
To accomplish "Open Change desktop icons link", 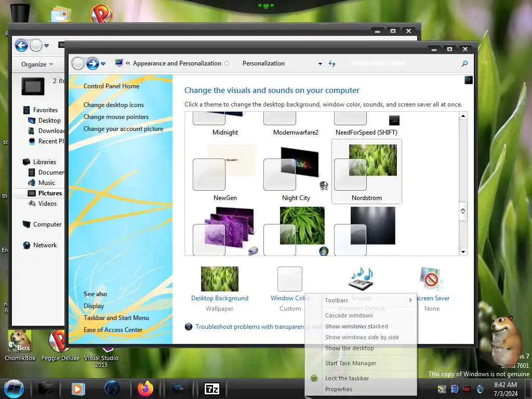I will click(114, 105).
